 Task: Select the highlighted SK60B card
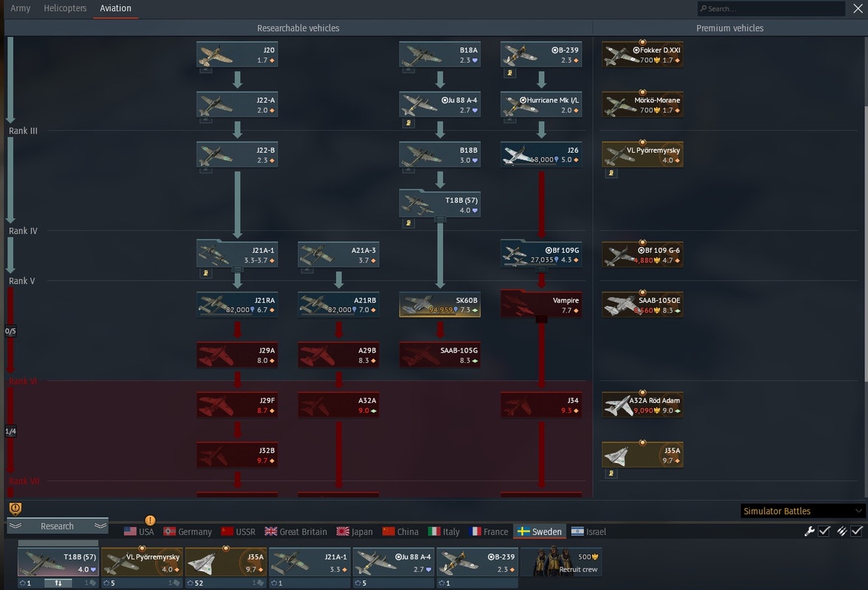point(440,305)
